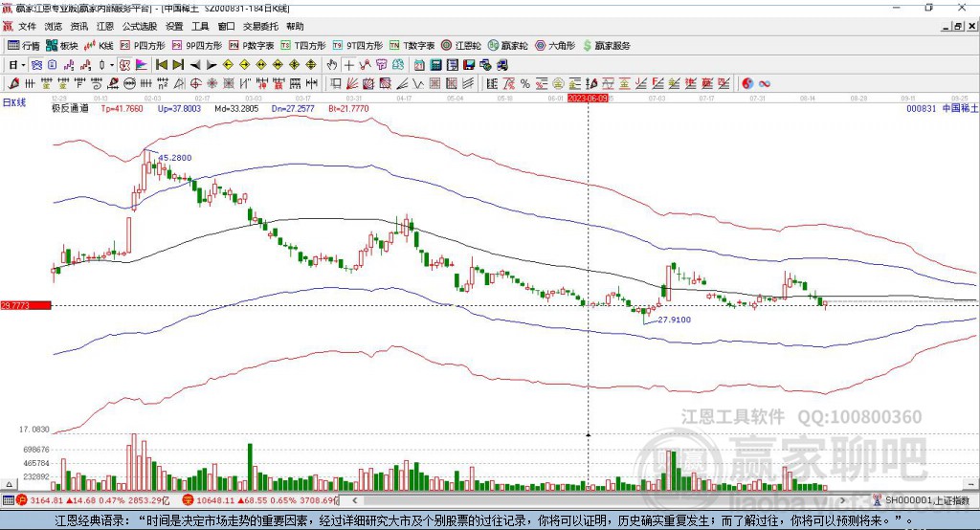The width and height of the screenshot is (980, 530).
Task: Move chart right with black arrow
Action: point(212,65)
